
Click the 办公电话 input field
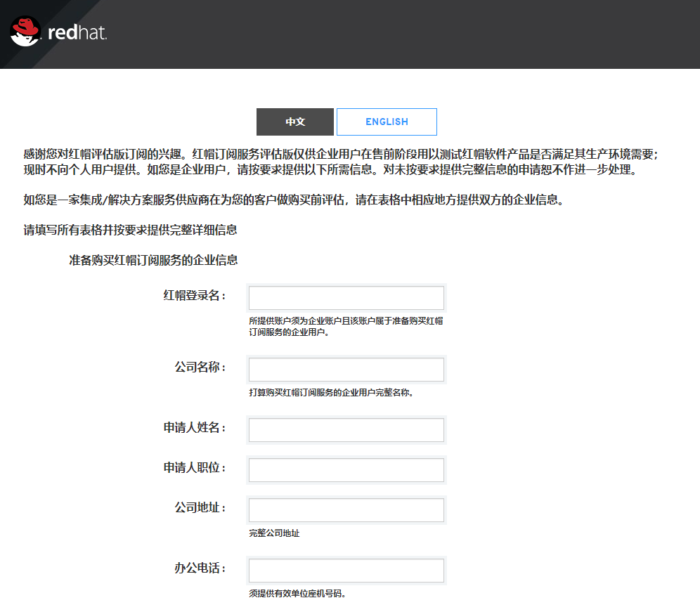click(346, 570)
